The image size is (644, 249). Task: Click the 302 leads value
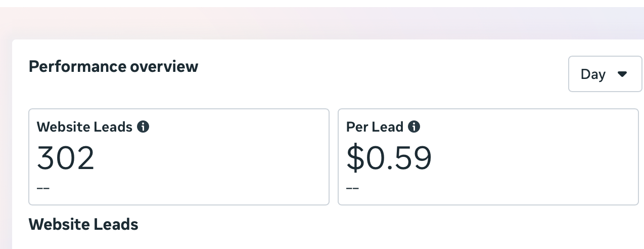tap(66, 158)
